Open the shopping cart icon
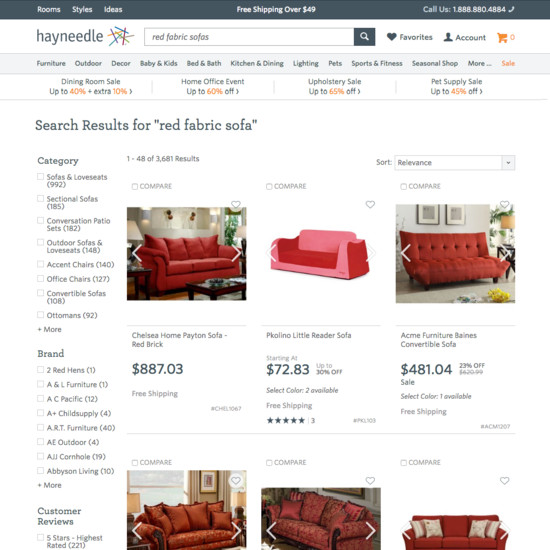 (x=502, y=37)
